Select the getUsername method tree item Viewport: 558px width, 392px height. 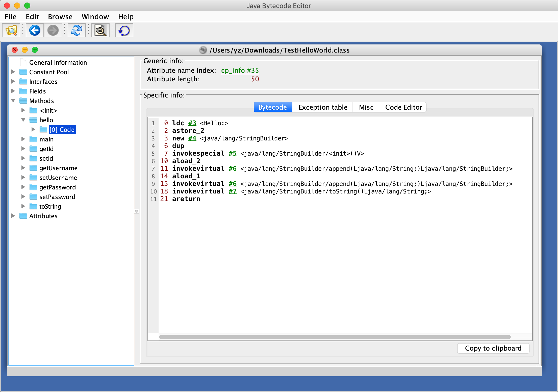58,168
